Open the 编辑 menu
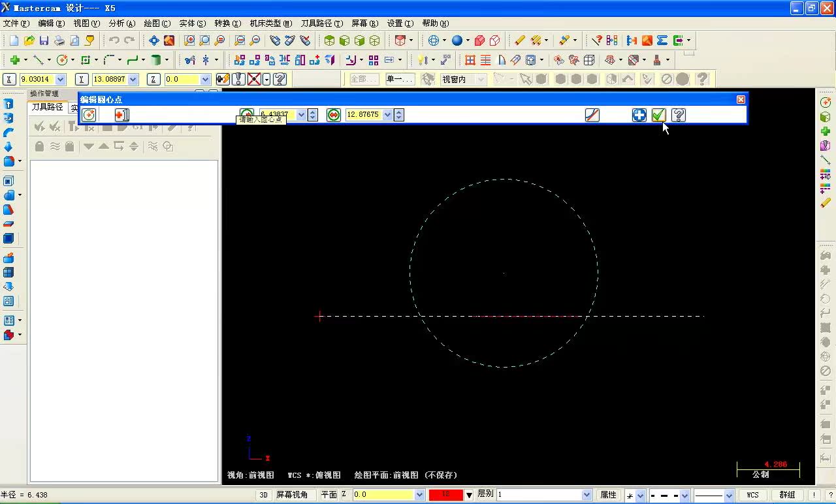Image resolution: width=836 pixels, height=504 pixels. tap(50, 23)
